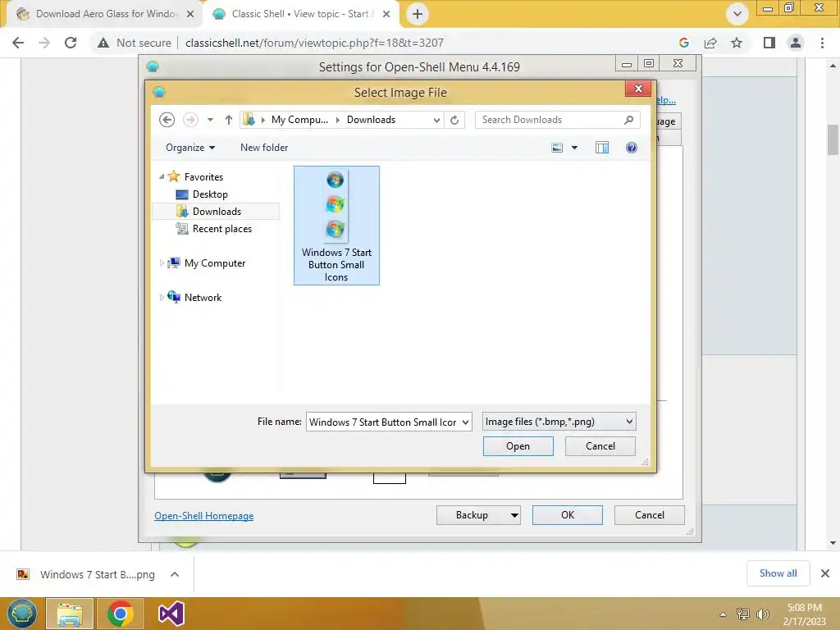
Task: Click the Not secure warning indicator
Action: click(134, 43)
